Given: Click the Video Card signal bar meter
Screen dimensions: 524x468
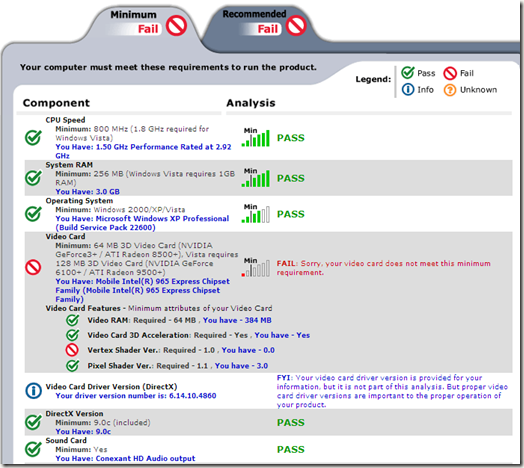Looking at the screenshot, I should 256,267.
